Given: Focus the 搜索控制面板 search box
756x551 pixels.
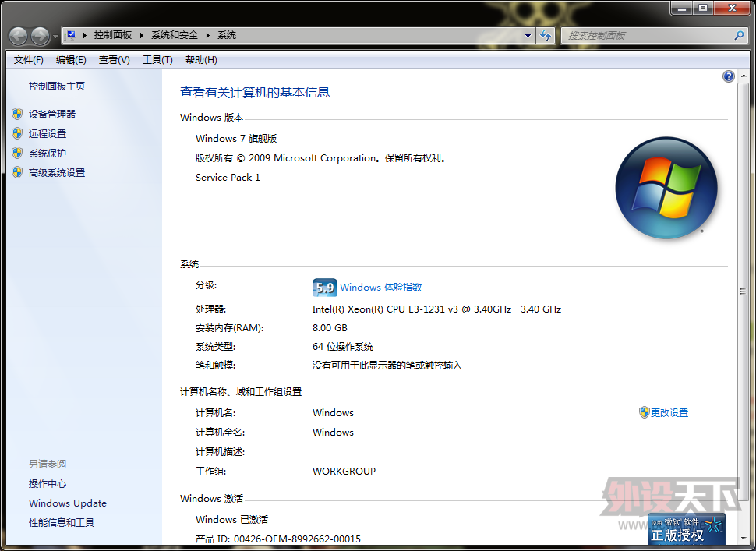Looking at the screenshot, I should [x=646, y=35].
